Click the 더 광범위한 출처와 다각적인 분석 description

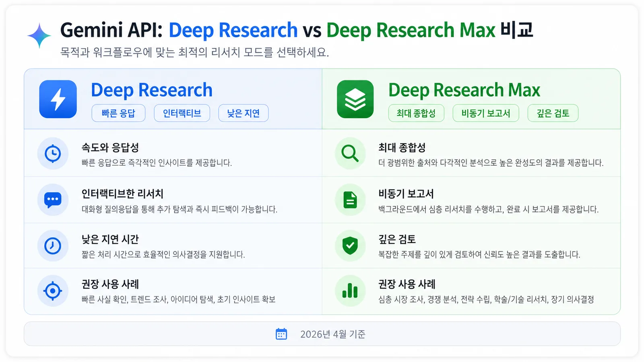coord(491,163)
